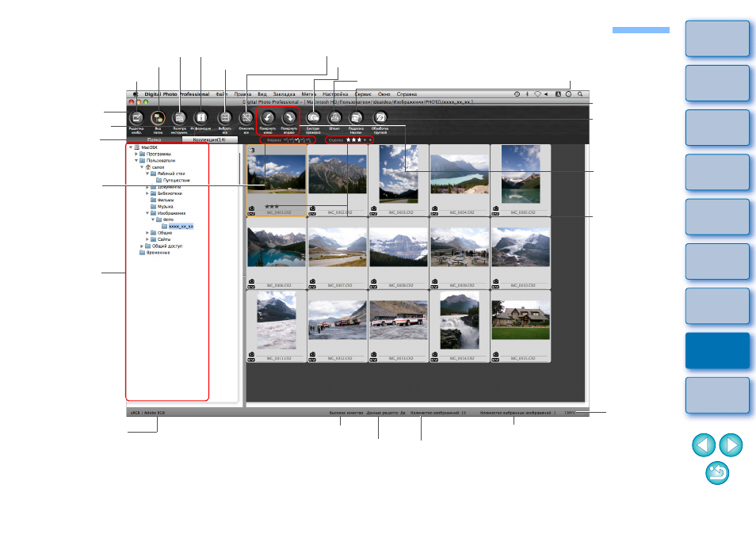Open the Edit image window toolbar button
The image size is (756, 534).
136,117
